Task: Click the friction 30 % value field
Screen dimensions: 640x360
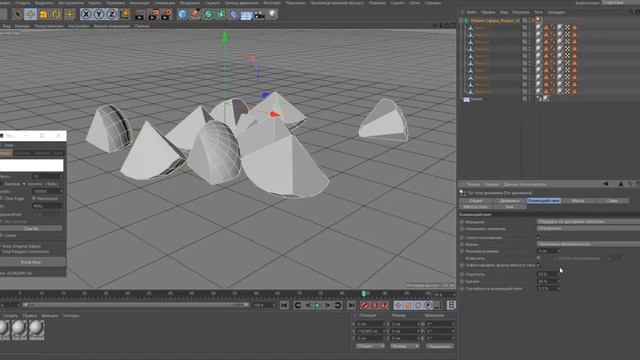Action: [547, 281]
